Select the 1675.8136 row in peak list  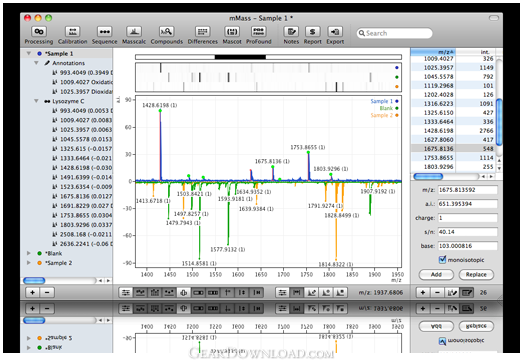[x=452, y=148]
